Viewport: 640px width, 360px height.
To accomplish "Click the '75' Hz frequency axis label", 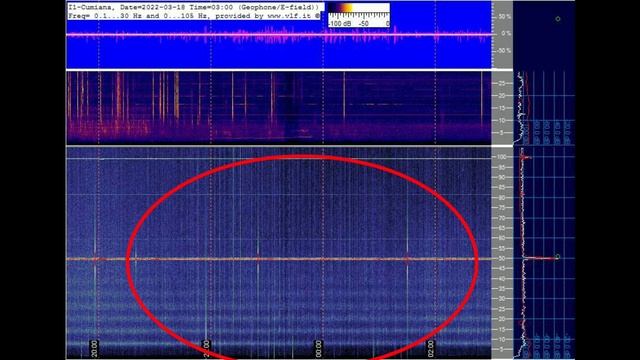I will pyautogui.click(x=502, y=208).
